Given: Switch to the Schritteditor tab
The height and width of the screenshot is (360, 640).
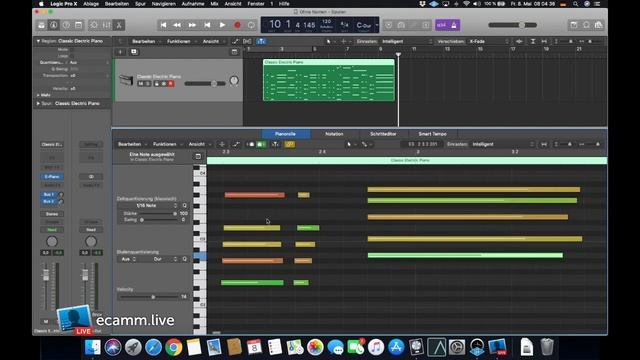Looking at the screenshot, I should 383,134.
